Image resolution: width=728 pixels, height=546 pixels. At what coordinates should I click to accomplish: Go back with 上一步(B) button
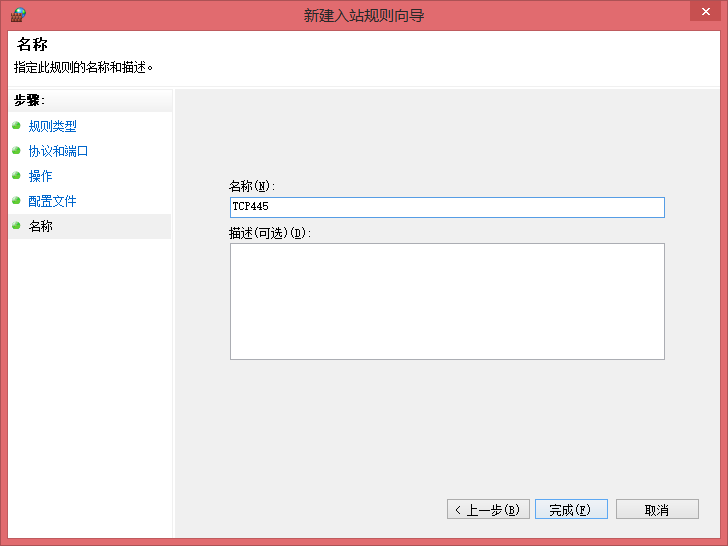[x=488, y=509]
